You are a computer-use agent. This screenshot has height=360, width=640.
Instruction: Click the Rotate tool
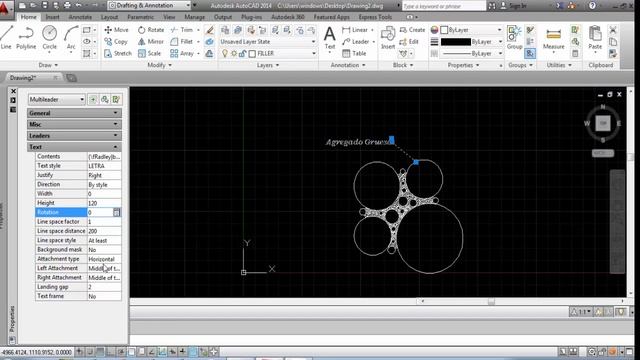(151, 30)
